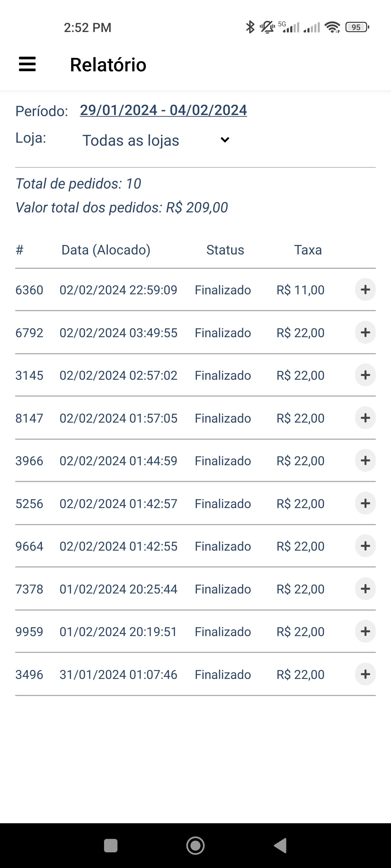Expand details for order 5256
391x868 pixels.
point(365,503)
